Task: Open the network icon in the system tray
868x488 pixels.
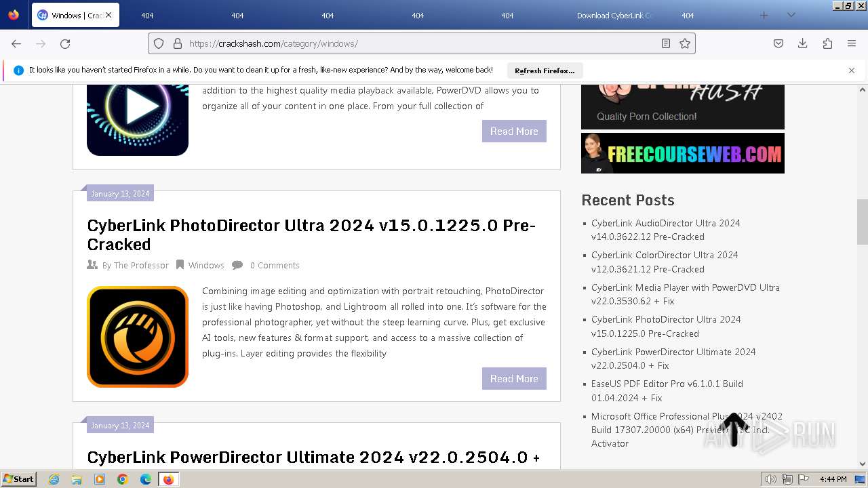Action: 787,479
